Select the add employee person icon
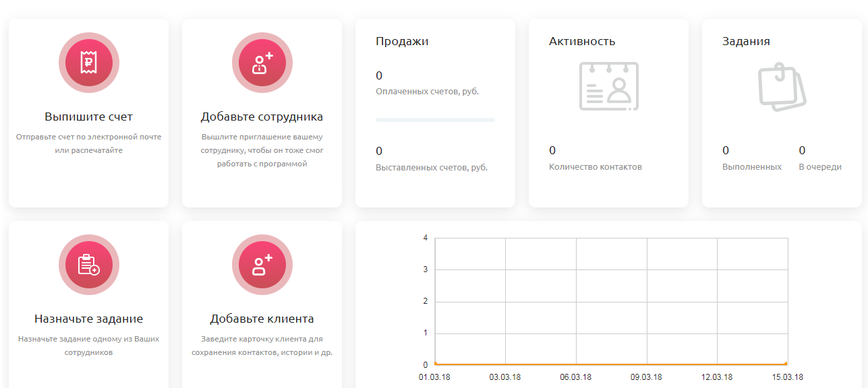The height and width of the screenshot is (388, 868). (x=262, y=62)
